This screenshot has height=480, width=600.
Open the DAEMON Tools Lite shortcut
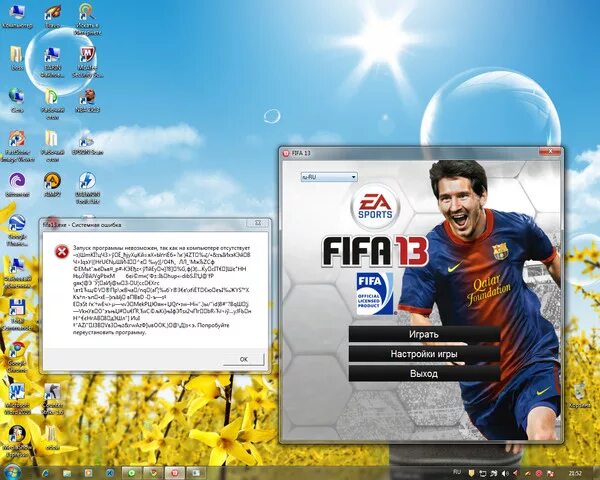[x=88, y=188]
